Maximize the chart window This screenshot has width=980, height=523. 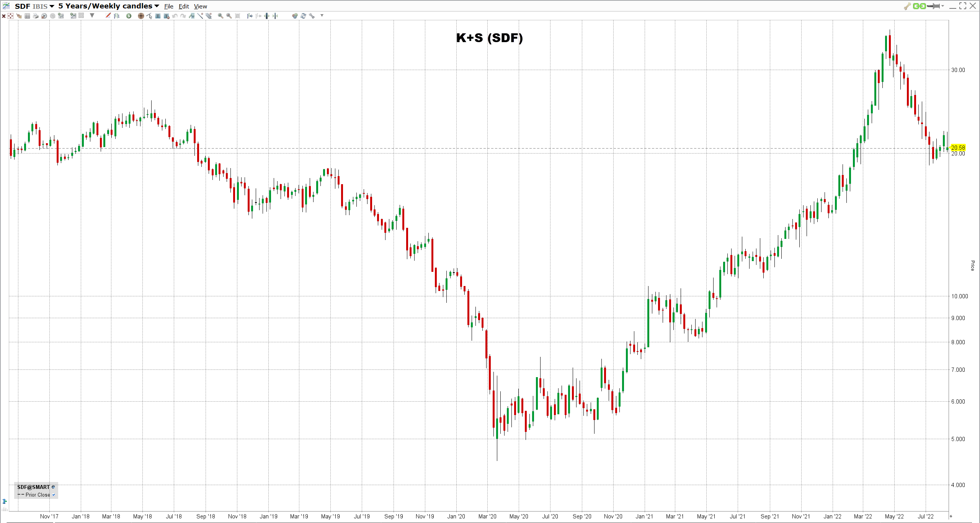pyautogui.click(x=963, y=6)
